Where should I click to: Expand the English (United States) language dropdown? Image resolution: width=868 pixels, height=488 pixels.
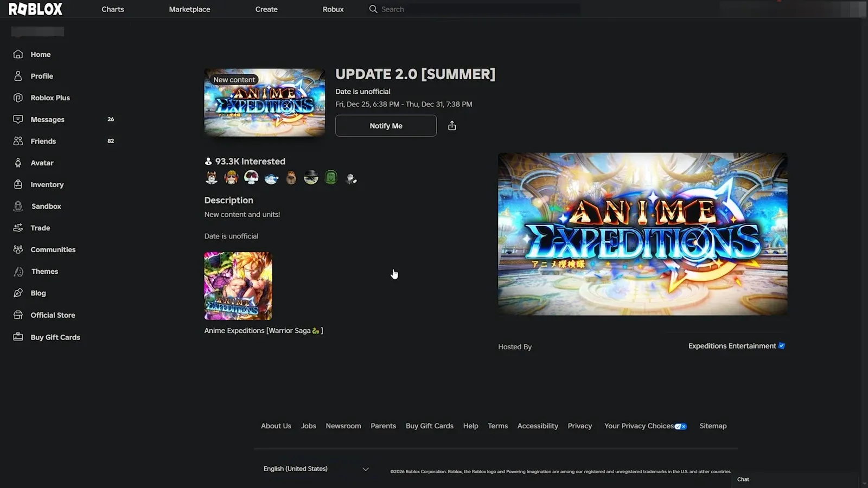(316, 469)
